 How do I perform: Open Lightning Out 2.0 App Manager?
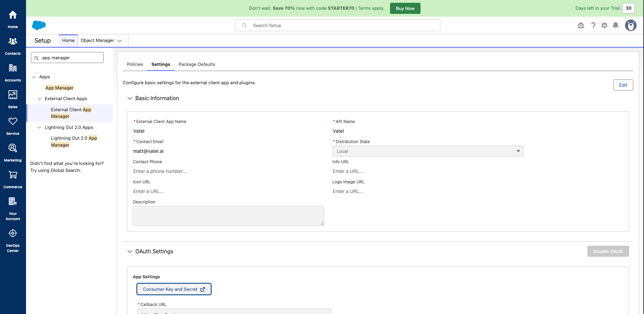pos(74,141)
